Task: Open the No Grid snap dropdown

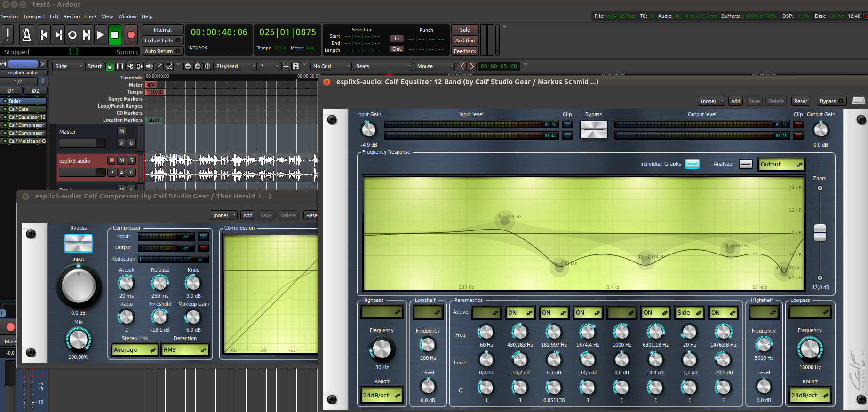Action: click(x=331, y=66)
